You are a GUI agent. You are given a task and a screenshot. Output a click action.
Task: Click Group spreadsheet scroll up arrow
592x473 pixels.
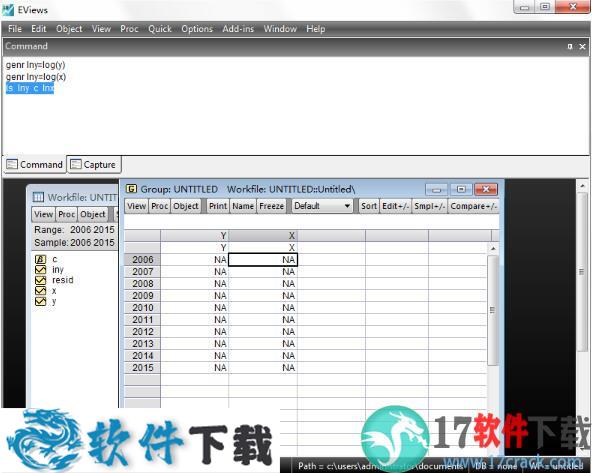point(493,248)
